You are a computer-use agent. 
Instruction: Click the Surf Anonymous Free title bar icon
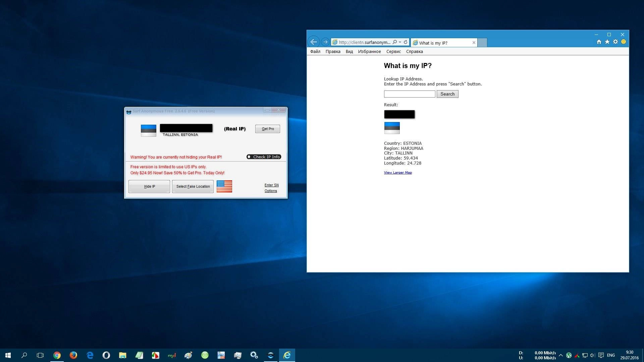pos(128,111)
